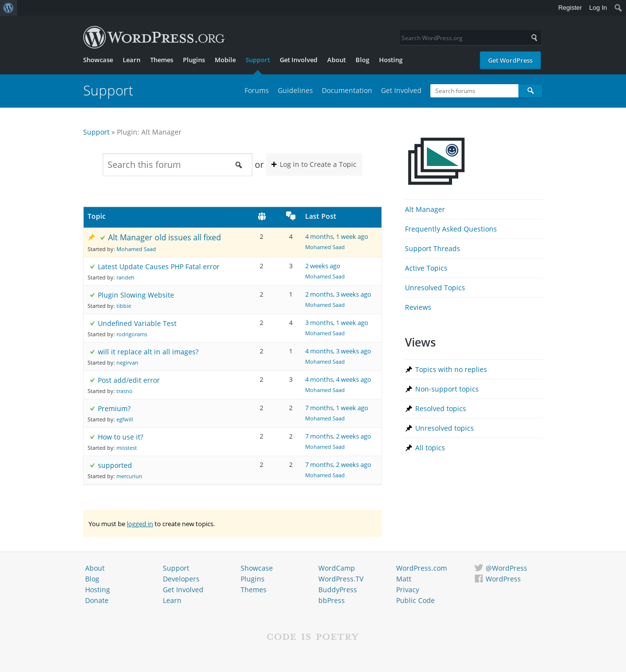Go to Plugins in main navigation
Screen dimensions: 626x672
tap(194, 60)
